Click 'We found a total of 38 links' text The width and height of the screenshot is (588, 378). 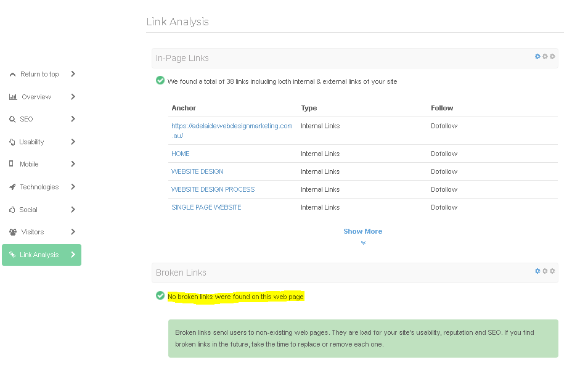point(282,82)
